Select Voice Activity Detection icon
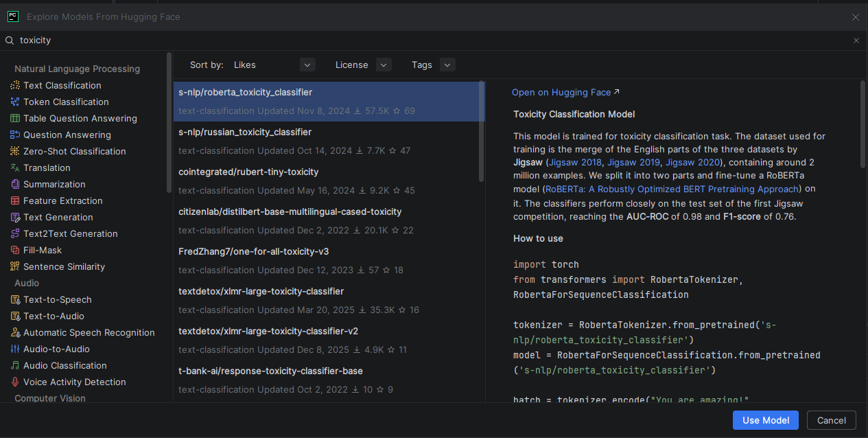 point(15,382)
